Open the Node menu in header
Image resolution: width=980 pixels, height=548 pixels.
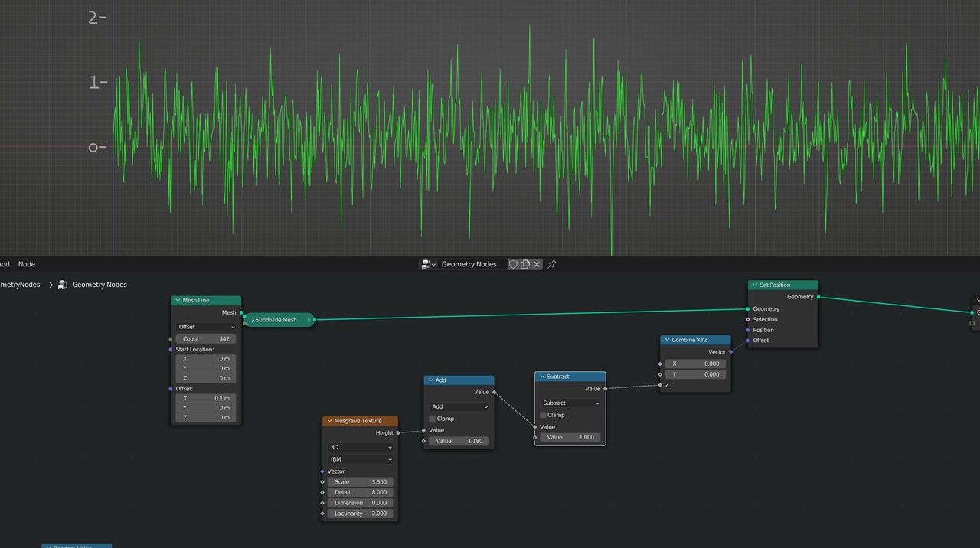[27, 264]
